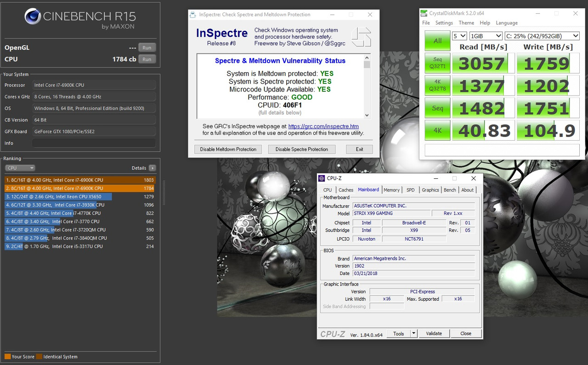This screenshot has height=365, width=588.
Task: Click the All test button in CrystalDiskMark
Action: (x=437, y=41)
